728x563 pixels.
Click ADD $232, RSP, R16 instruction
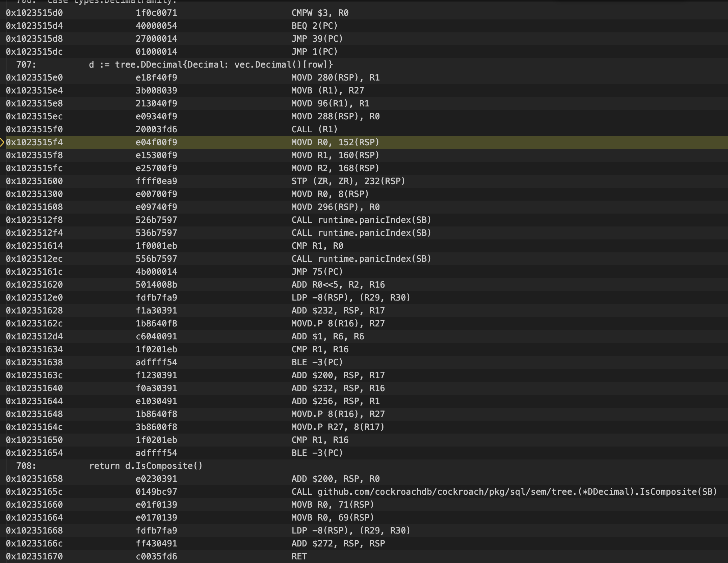338,388
